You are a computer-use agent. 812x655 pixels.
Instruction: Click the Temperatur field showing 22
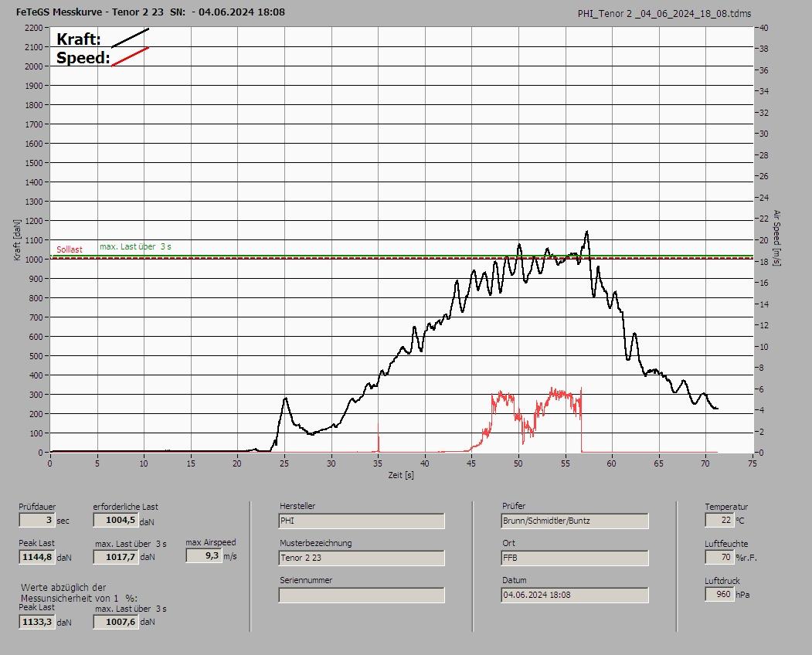pos(719,520)
